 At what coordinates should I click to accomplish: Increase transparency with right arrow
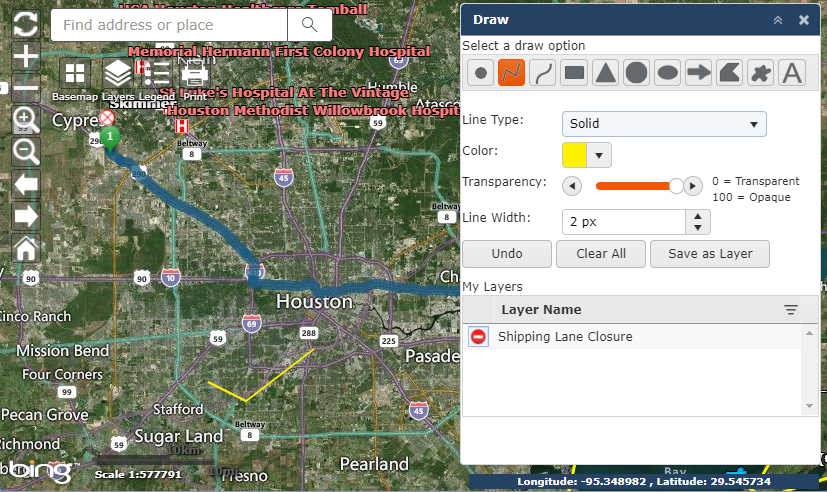point(693,186)
